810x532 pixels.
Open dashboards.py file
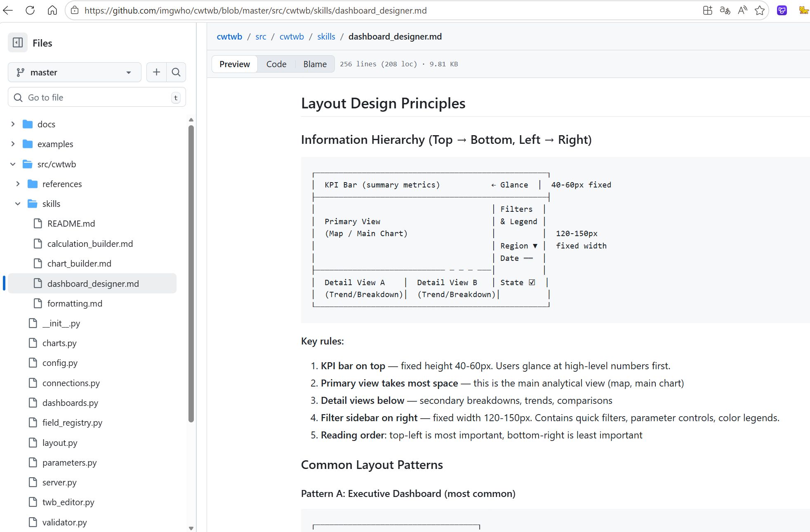click(70, 403)
